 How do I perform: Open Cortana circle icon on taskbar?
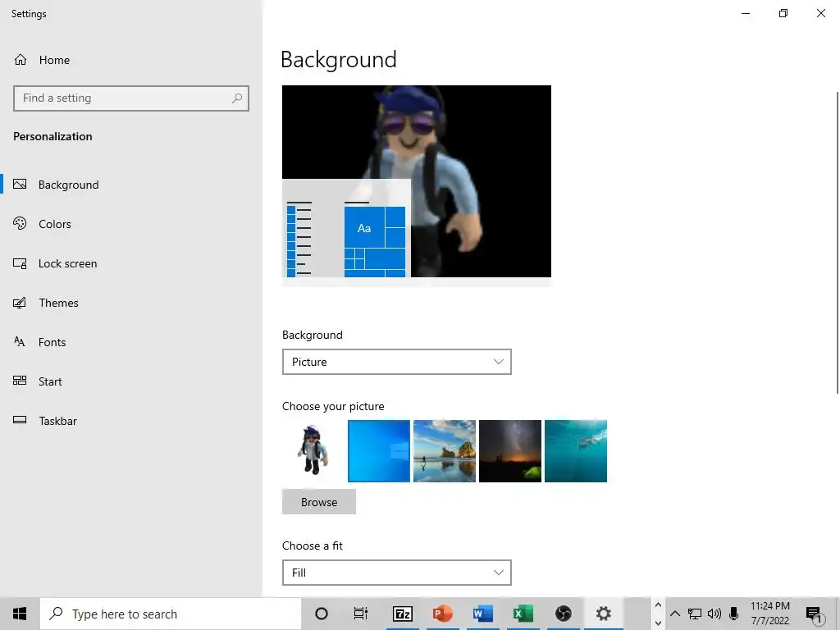click(x=322, y=614)
